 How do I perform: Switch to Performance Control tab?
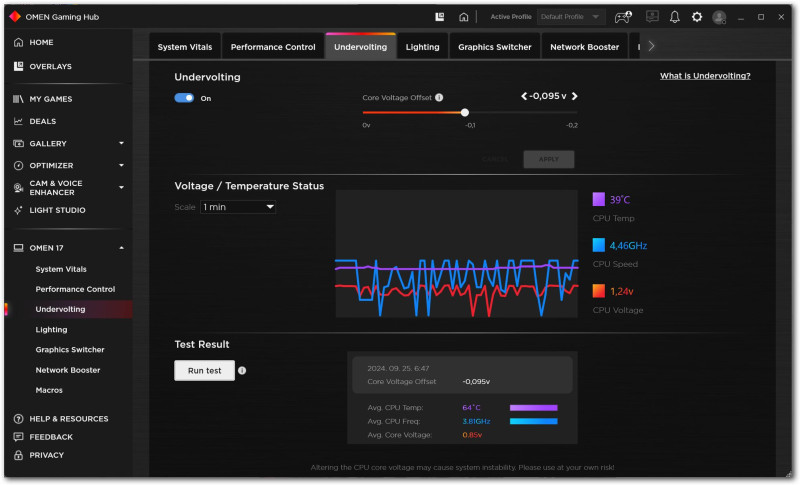(x=273, y=47)
